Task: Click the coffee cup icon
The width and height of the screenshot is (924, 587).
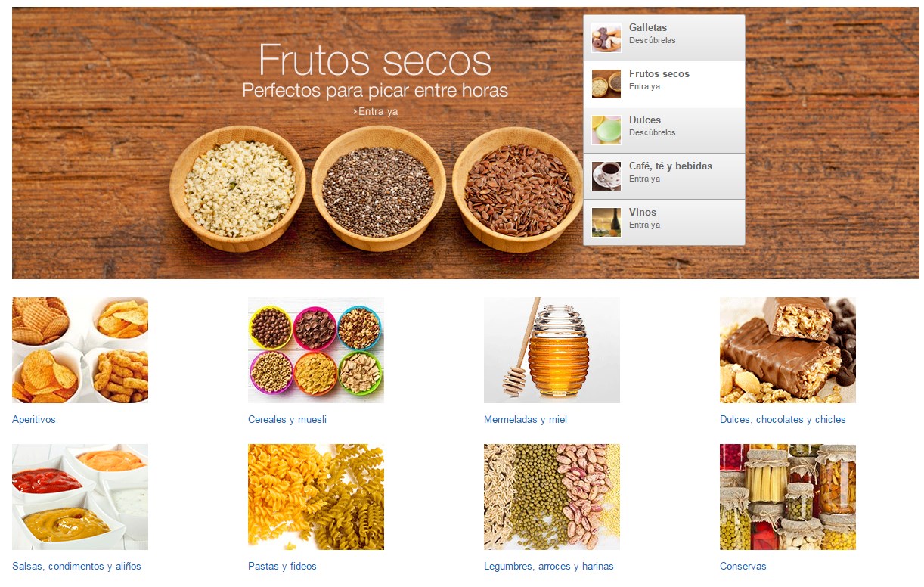Action: tap(606, 176)
